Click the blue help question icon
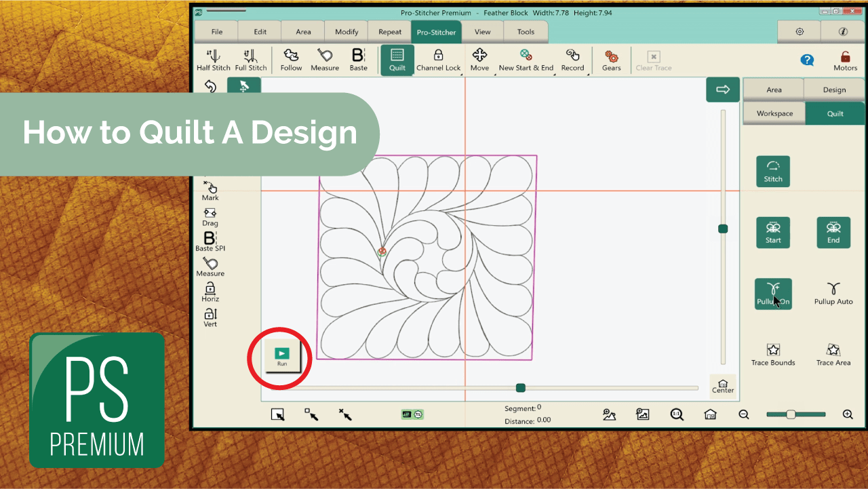The height and width of the screenshot is (489, 868). (807, 60)
